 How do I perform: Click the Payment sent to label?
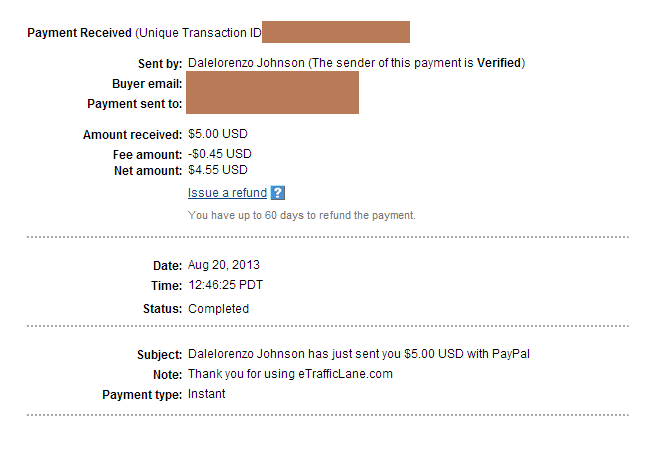134,104
